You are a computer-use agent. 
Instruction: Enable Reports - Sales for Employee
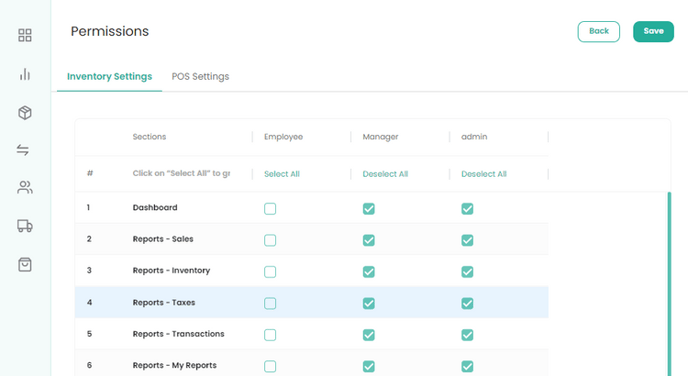coord(270,240)
